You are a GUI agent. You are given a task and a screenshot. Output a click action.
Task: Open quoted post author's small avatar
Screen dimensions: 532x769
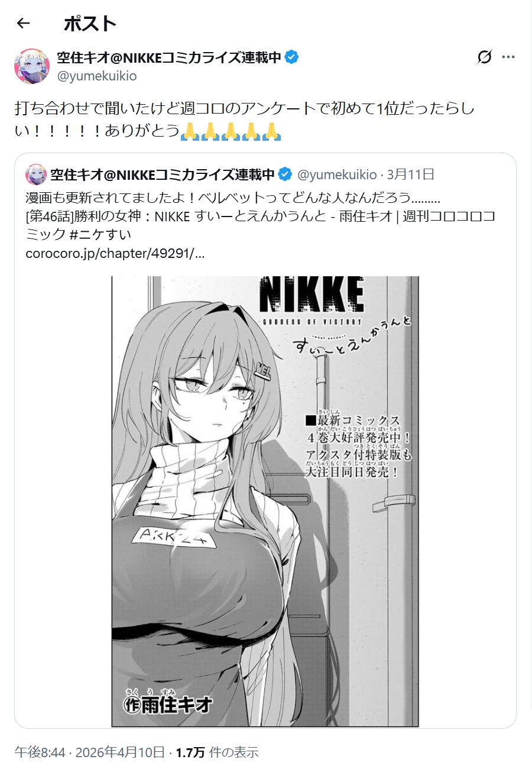point(35,175)
